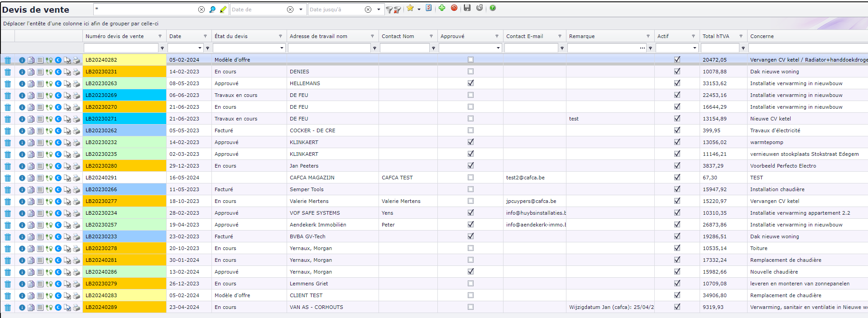This screenshot has width=868, height=318.
Task: Click the document check icon for LB20230262
Action: [67, 130]
